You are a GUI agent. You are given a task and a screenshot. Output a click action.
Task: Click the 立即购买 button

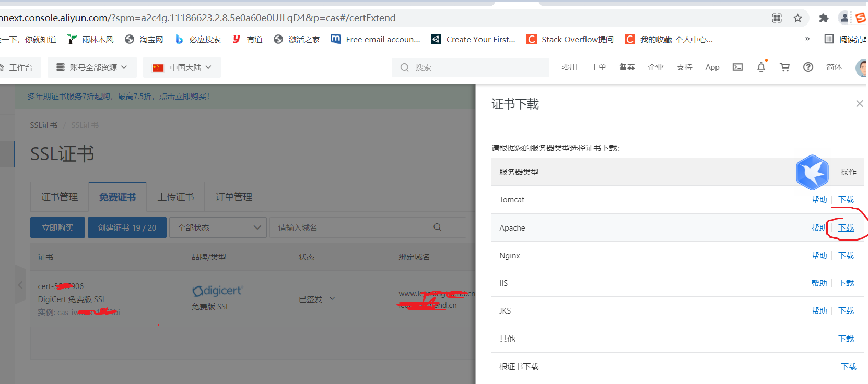(57, 227)
